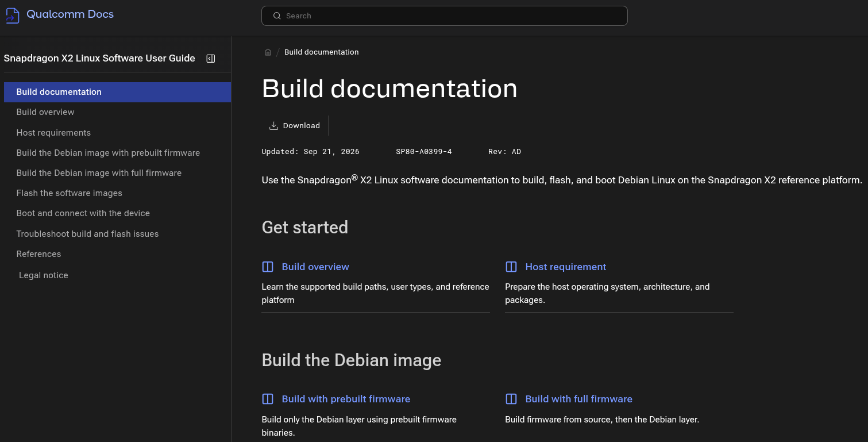Viewport: 868px width, 442px height.
Task: Click the Rev: AD text
Action: [x=504, y=152]
